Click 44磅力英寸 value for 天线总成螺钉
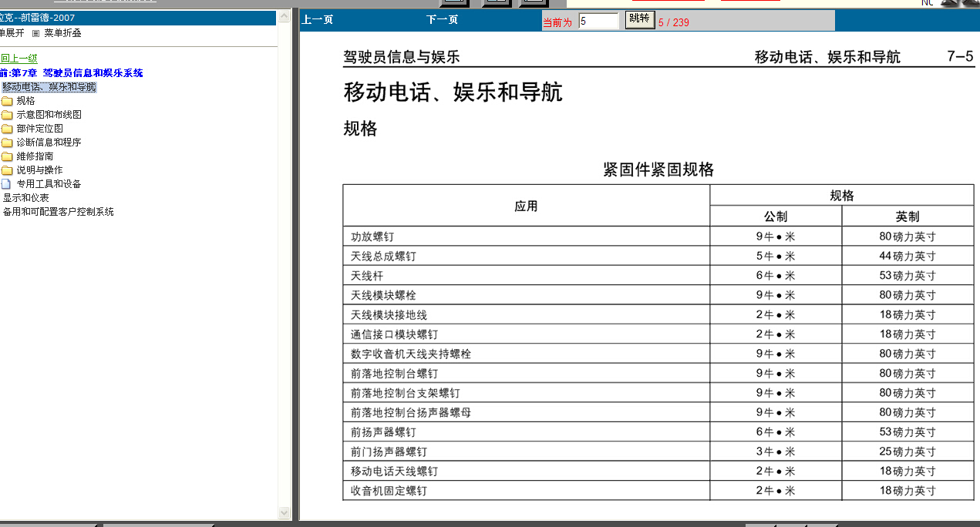 (908, 256)
